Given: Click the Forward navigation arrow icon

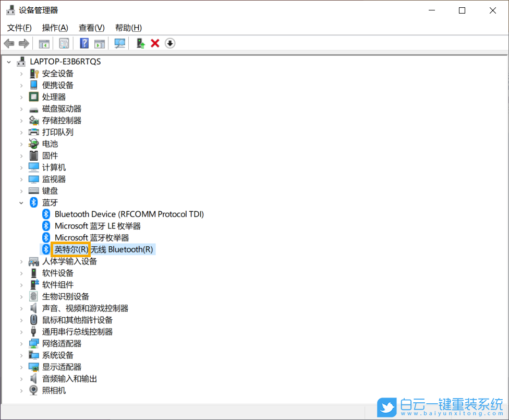Looking at the screenshot, I should (24, 43).
